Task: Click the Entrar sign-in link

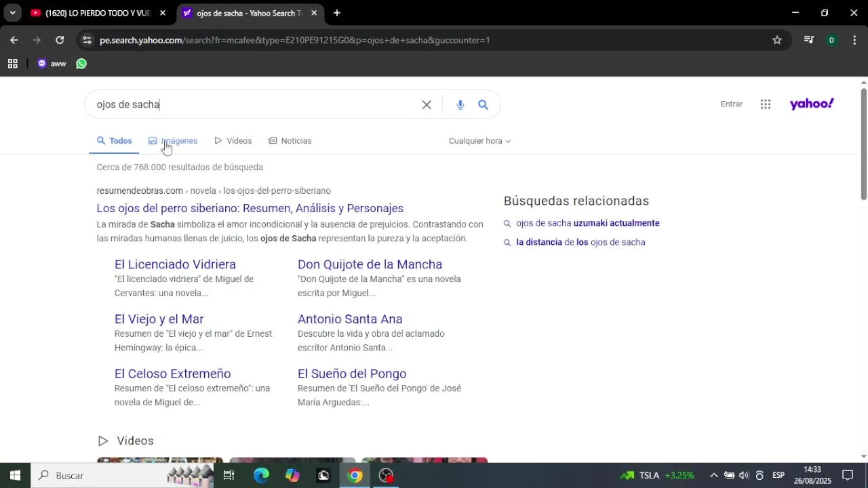Action: [732, 104]
